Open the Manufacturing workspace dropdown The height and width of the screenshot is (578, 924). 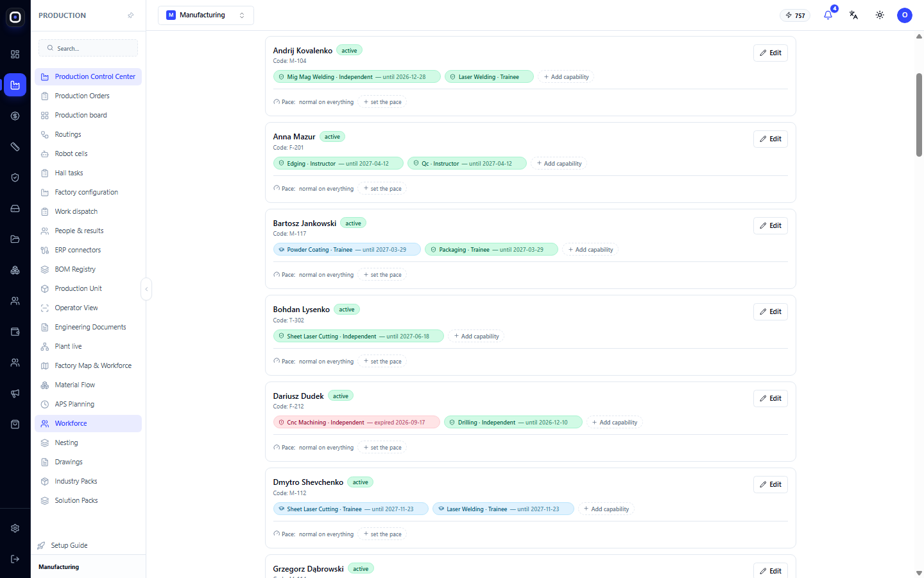pyautogui.click(x=206, y=15)
